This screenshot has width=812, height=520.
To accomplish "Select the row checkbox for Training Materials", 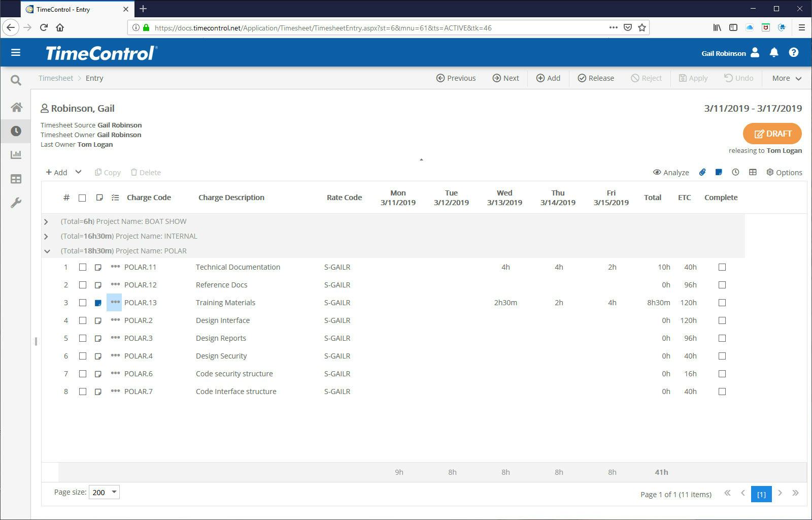I will [x=83, y=302].
